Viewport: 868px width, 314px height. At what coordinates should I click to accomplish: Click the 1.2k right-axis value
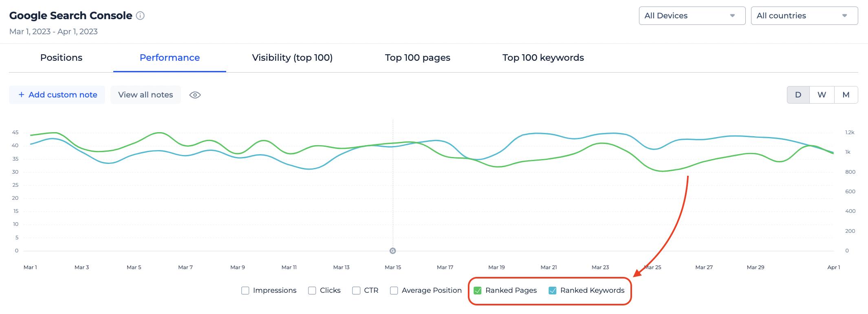tap(850, 133)
